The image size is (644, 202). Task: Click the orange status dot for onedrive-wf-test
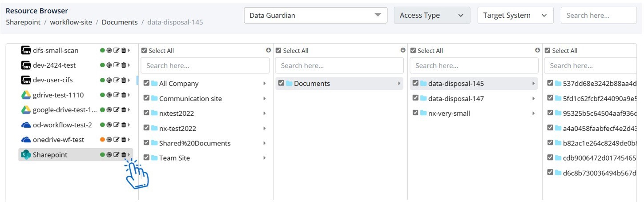click(x=102, y=140)
